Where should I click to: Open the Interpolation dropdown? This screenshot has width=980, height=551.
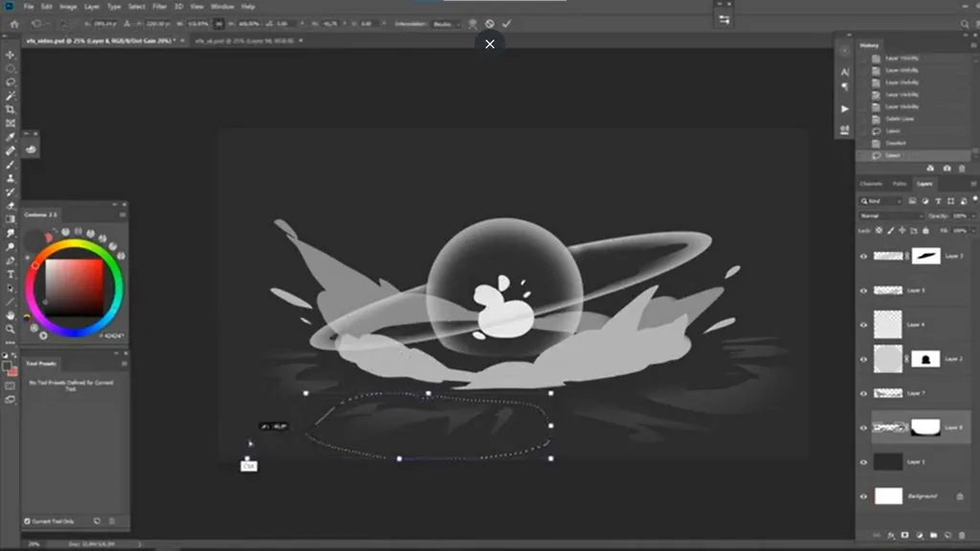tap(447, 24)
